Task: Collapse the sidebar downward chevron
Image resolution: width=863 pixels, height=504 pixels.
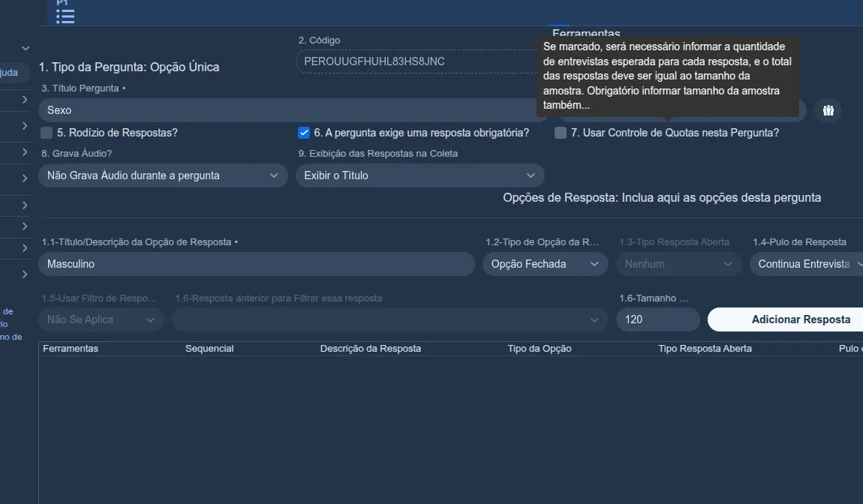Action: pyautogui.click(x=26, y=49)
